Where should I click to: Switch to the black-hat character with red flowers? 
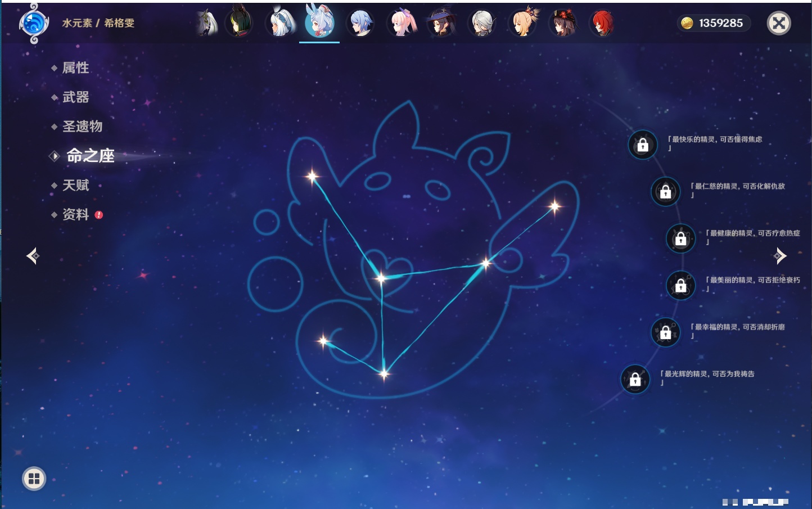click(563, 23)
